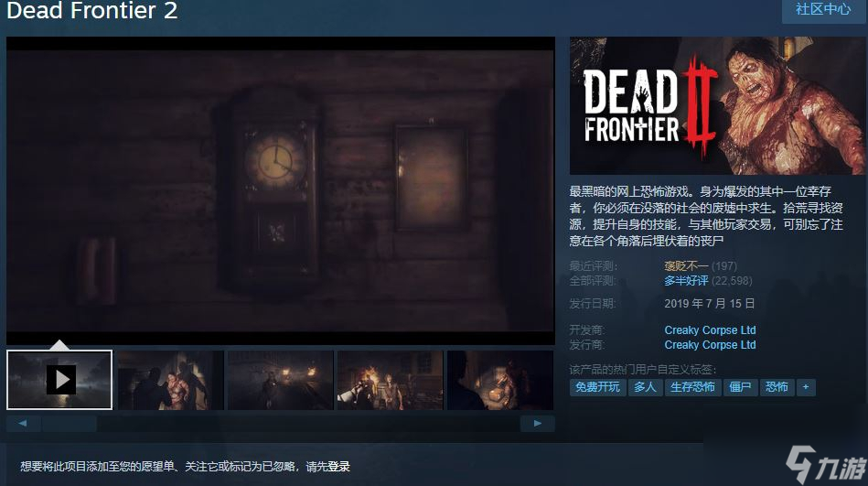Open the 社区中心 community hub button
The height and width of the screenshot is (486, 868).
point(824,9)
